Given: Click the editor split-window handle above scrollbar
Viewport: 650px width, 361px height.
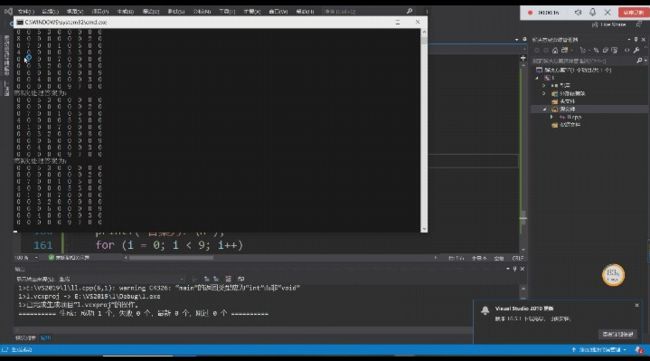Looking at the screenshot, I should [x=523, y=58].
